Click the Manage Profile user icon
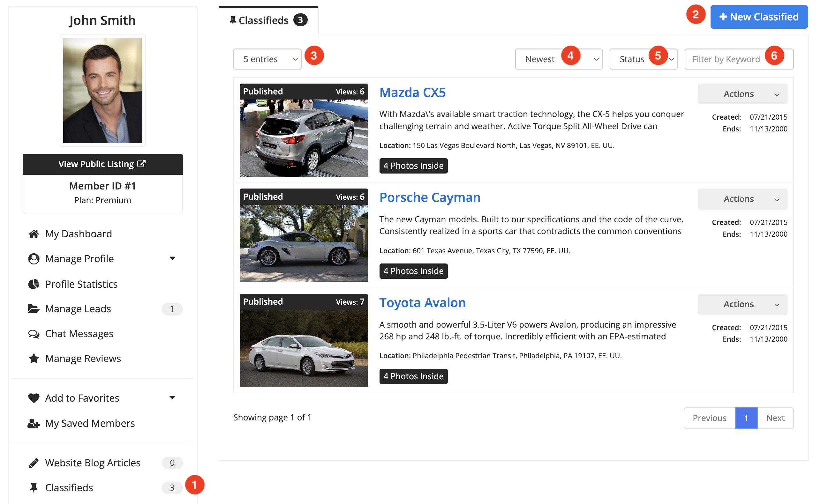The width and height of the screenshot is (821, 504). (x=34, y=259)
